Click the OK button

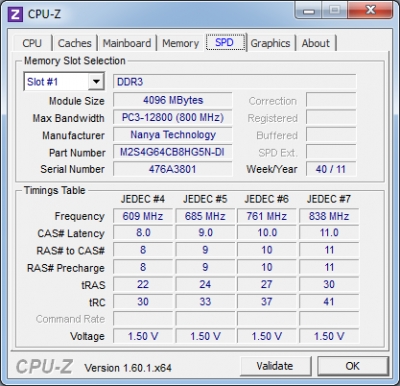click(353, 366)
